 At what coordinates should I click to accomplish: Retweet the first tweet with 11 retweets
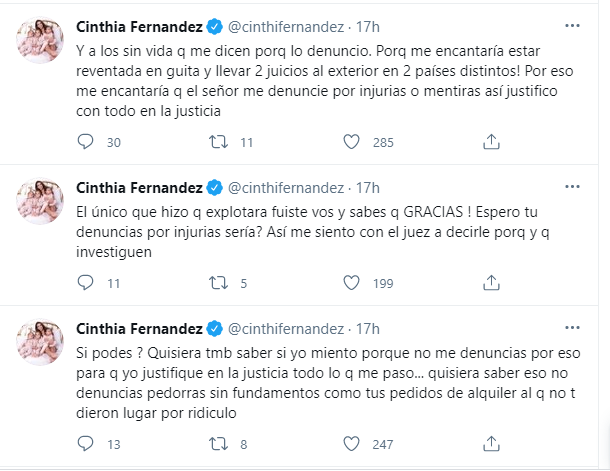point(215,142)
